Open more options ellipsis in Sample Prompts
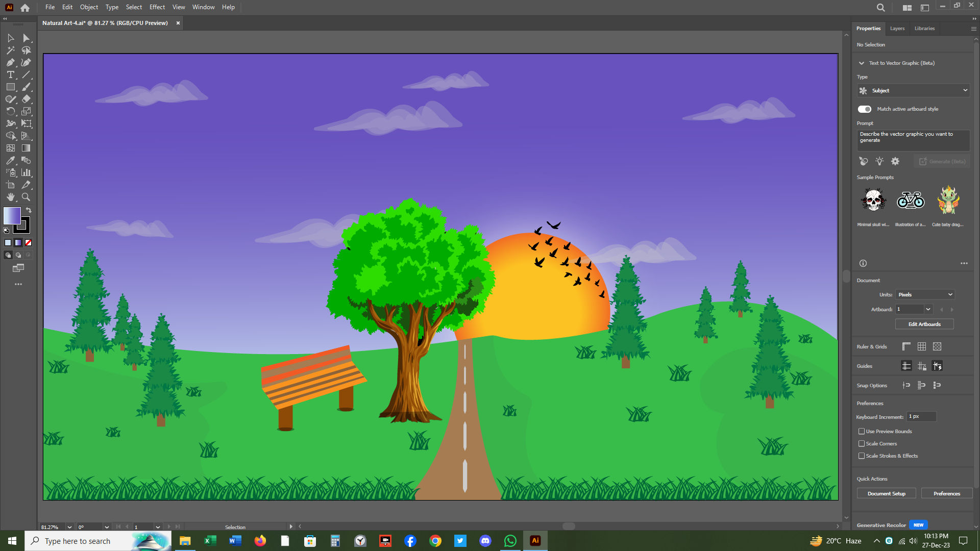Image resolution: width=980 pixels, height=551 pixels. point(964,264)
